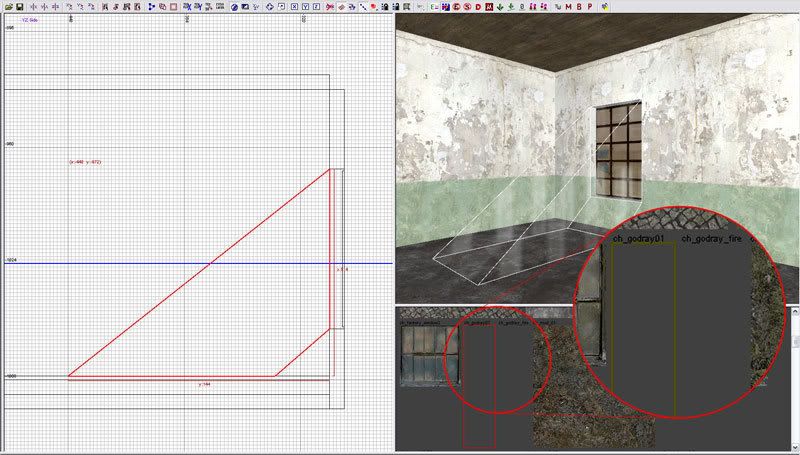
Task: Click the YZ Side view label
Action: point(31,19)
